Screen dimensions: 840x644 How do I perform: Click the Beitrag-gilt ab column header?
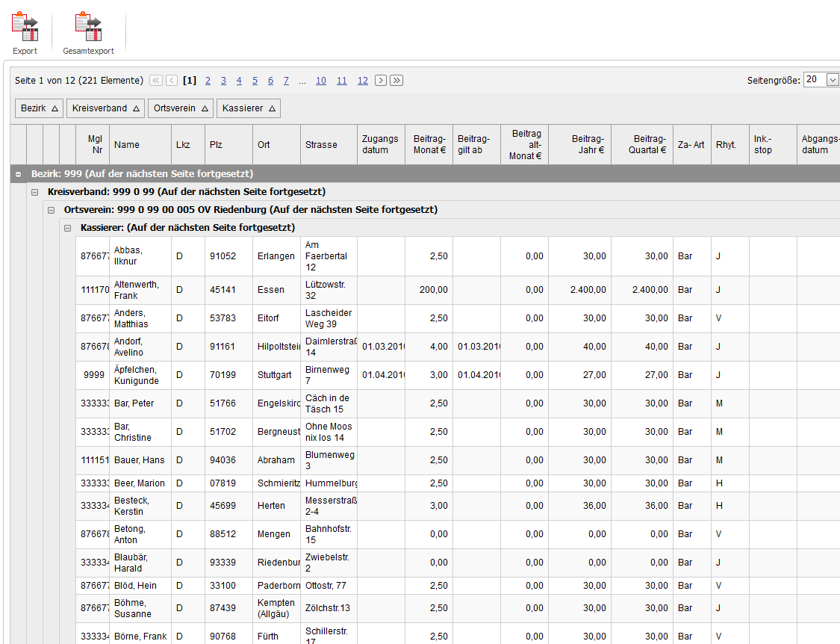coord(477,145)
